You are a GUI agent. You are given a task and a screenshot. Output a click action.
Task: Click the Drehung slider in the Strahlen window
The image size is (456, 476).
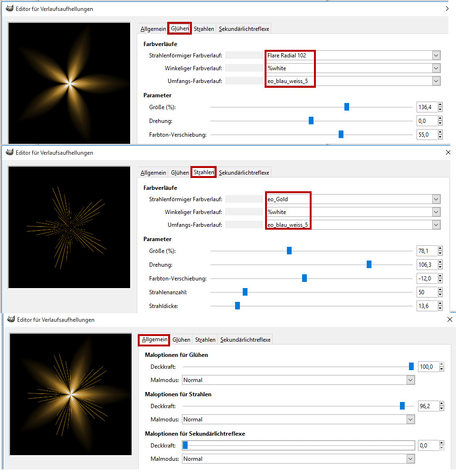click(x=312, y=264)
